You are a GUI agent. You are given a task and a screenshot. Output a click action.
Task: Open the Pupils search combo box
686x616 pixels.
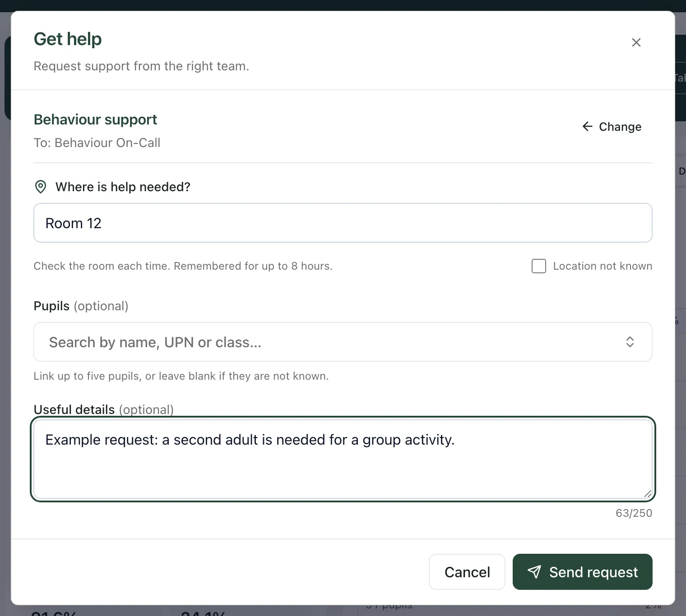click(343, 342)
